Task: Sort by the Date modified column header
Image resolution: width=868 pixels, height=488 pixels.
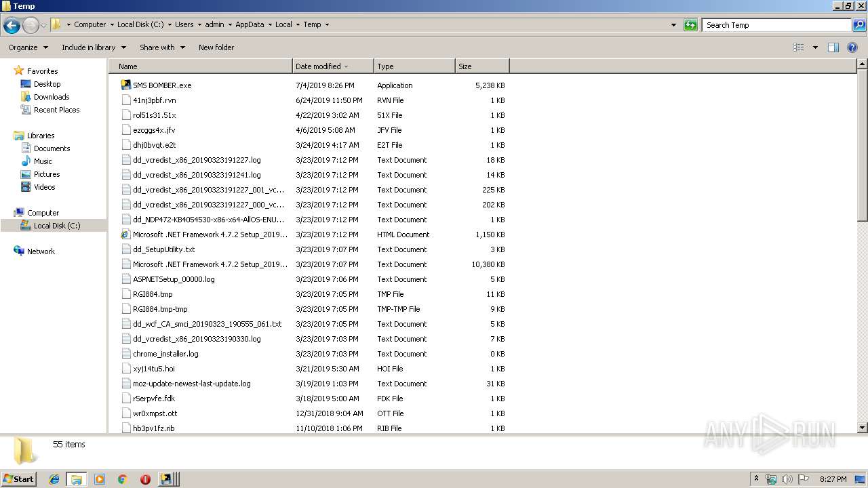Action: coord(333,66)
